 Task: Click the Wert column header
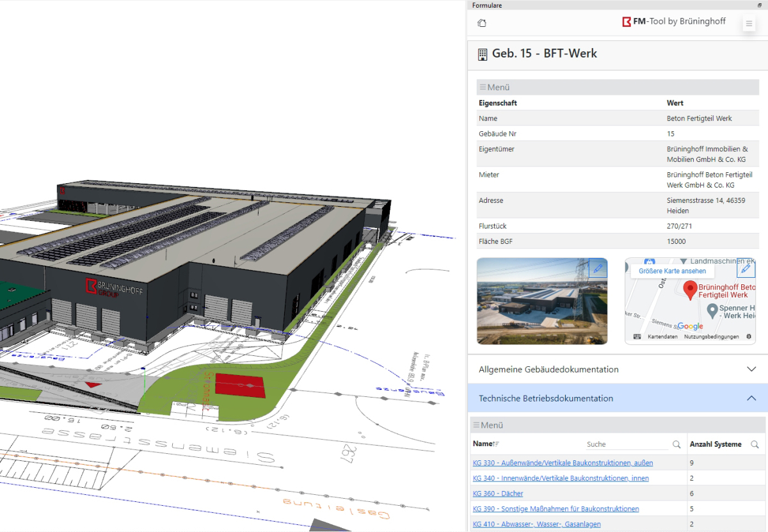[675, 103]
